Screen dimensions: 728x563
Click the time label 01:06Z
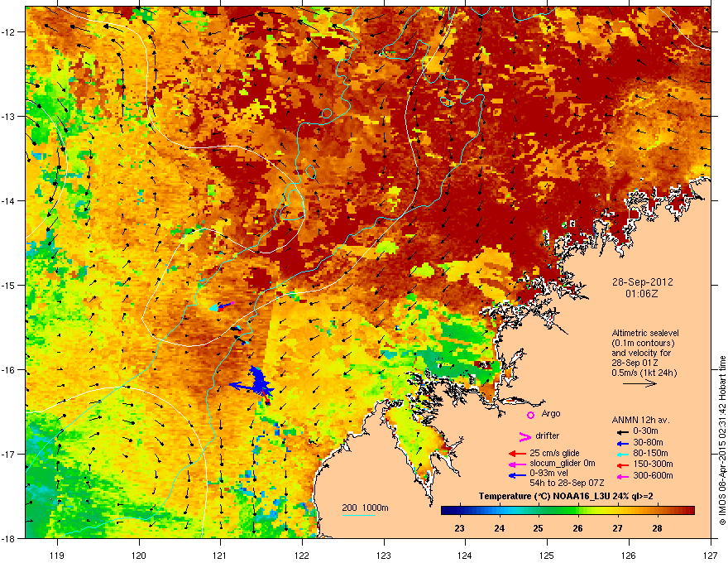(642, 294)
